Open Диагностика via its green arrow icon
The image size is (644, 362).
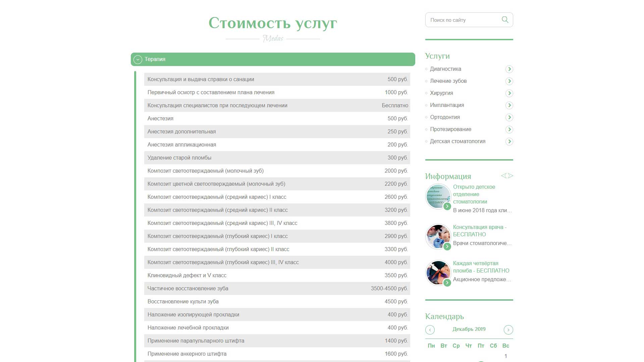click(x=509, y=69)
